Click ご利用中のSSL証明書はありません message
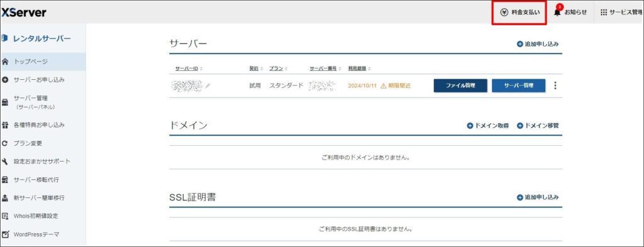 click(x=365, y=229)
